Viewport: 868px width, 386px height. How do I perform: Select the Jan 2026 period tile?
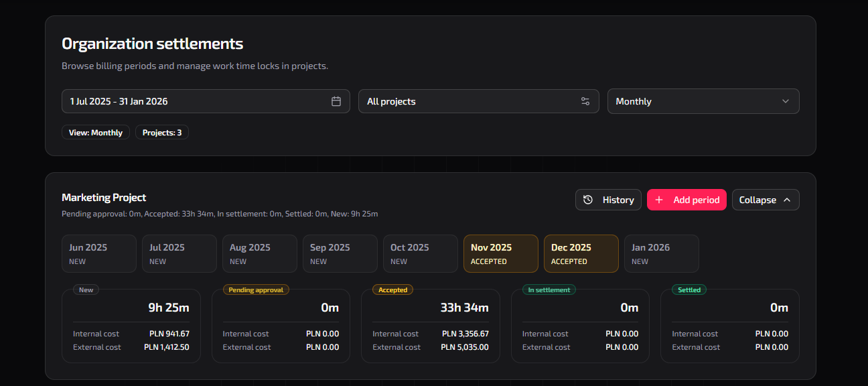(x=661, y=253)
